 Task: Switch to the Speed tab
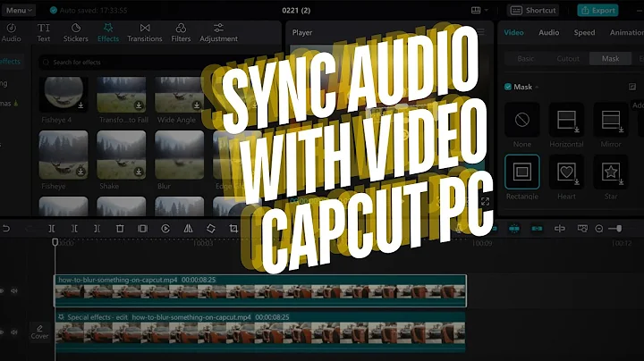(x=584, y=32)
